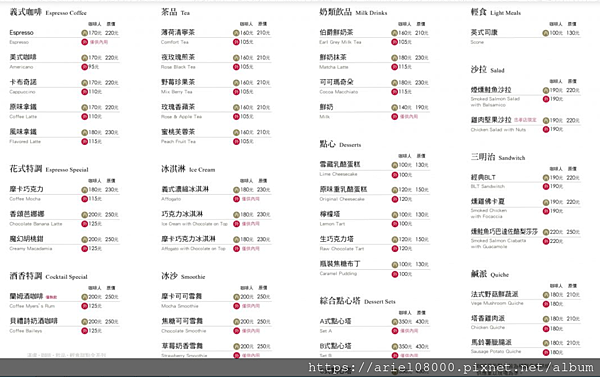Screen dimensions: 600x377
Task: Click the red circle icon in the Cappuccino line
Action: click(x=85, y=92)
